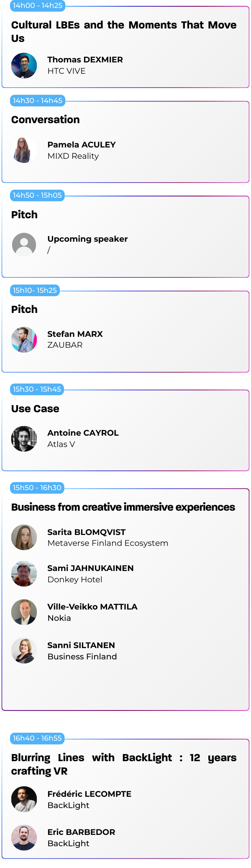Click Ville-Veikko MATTILA's avatar
The height and width of the screenshot is (868, 251).
pyautogui.click(x=24, y=612)
